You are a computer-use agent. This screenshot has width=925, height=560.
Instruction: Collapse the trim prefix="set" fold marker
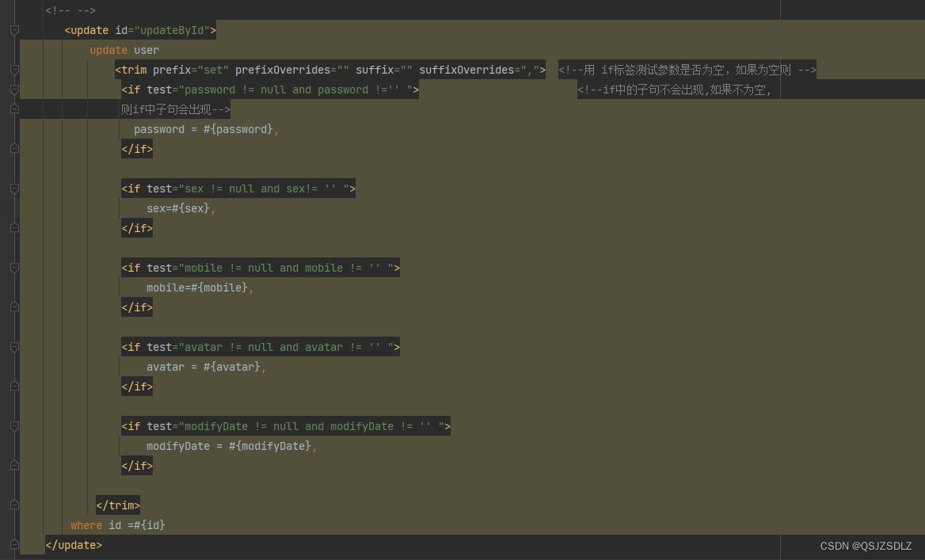15,70
